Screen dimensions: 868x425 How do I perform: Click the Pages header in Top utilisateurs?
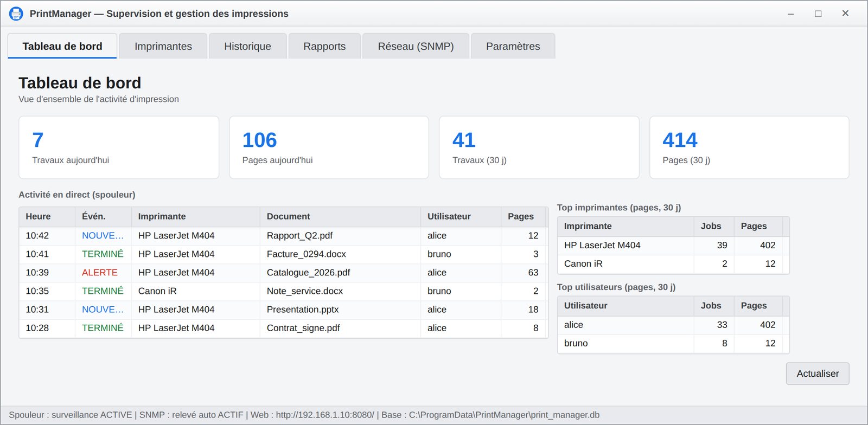(x=758, y=306)
